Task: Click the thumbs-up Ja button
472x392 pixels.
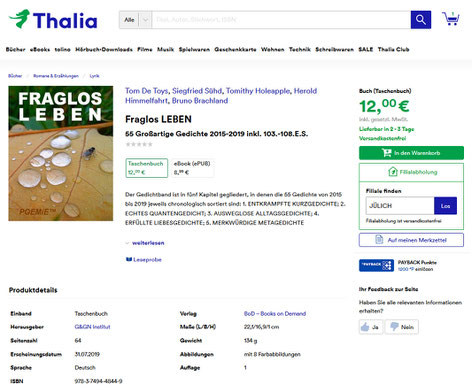Action: [371, 327]
